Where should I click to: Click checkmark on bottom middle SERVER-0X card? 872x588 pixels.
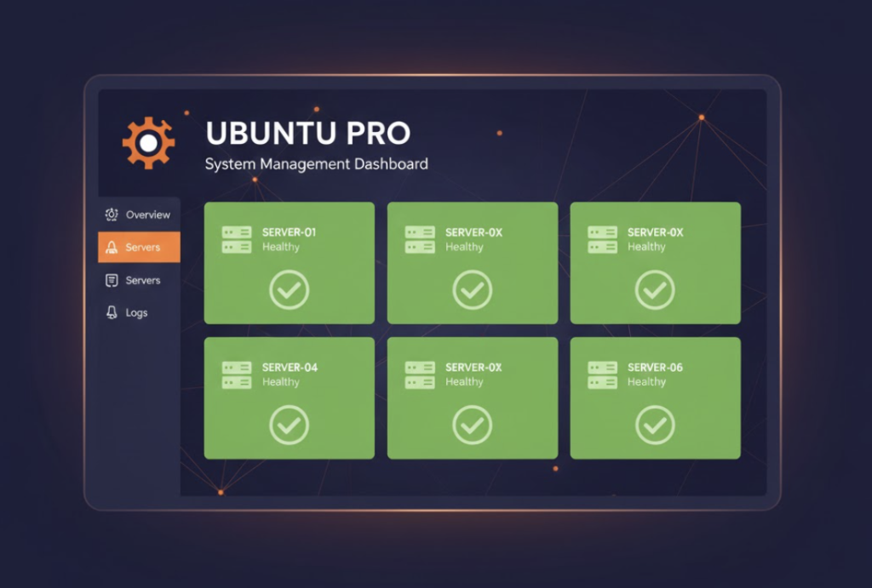coord(472,425)
